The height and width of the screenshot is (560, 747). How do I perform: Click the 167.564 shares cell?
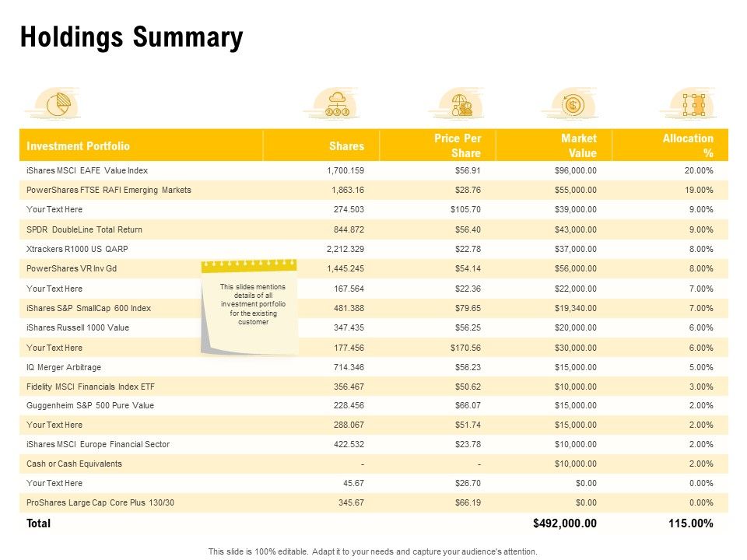click(x=349, y=289)
